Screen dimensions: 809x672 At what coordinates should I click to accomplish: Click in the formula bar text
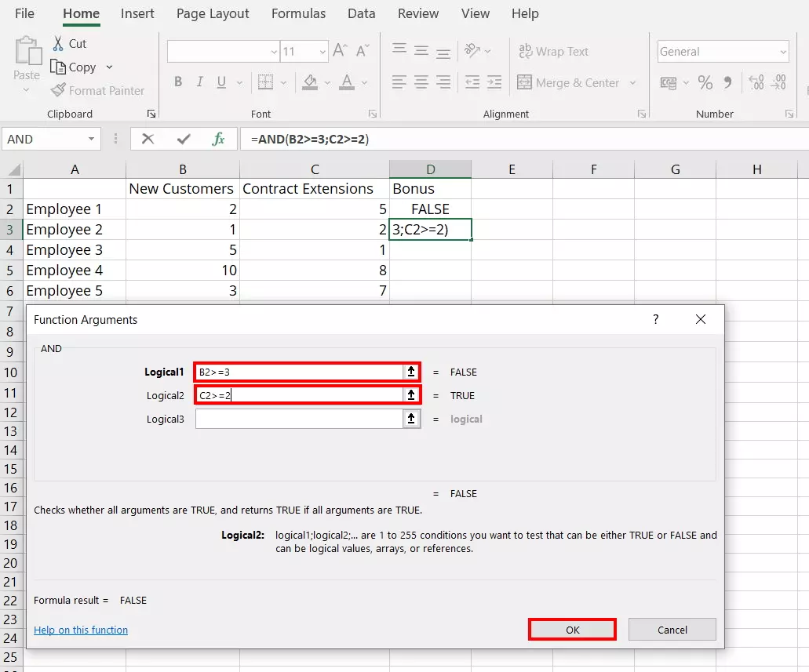pos(310,140)
